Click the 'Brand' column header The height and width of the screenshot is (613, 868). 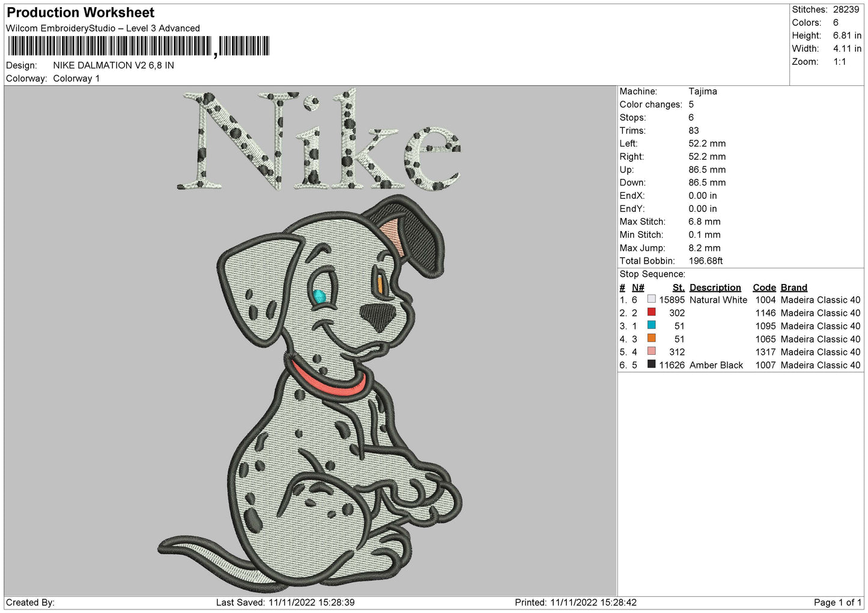(x=794, y=288)
